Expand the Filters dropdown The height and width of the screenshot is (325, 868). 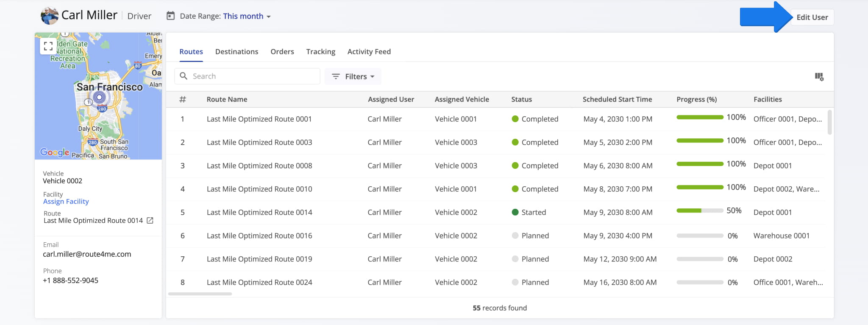pyautogui.click(x=353, y=76)
